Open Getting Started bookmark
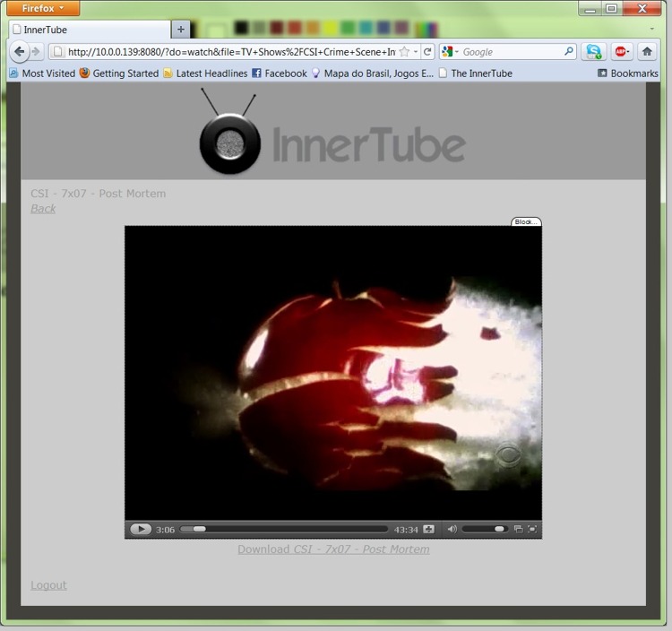The image size is (672, 631). pyautogui.click(x=119, y=73)
